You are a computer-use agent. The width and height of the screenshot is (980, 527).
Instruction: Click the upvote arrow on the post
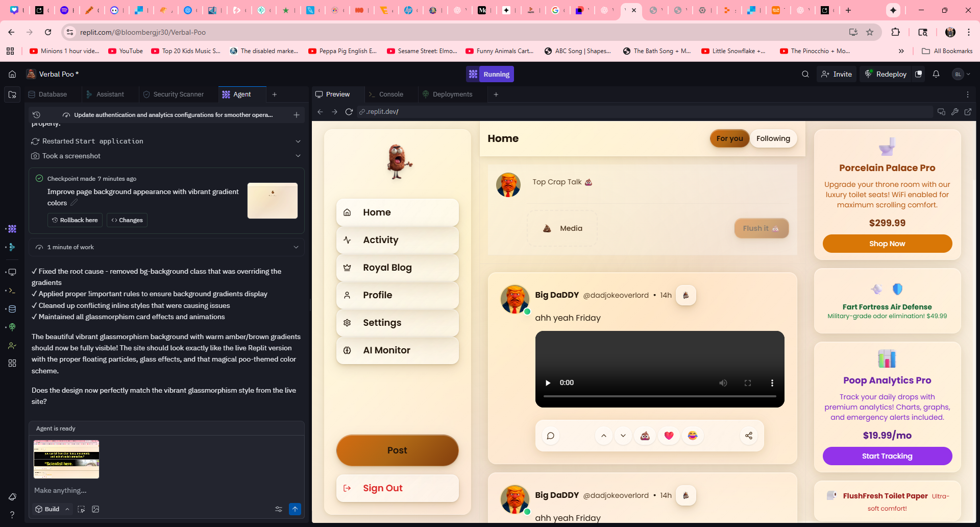tap(603, 436)
